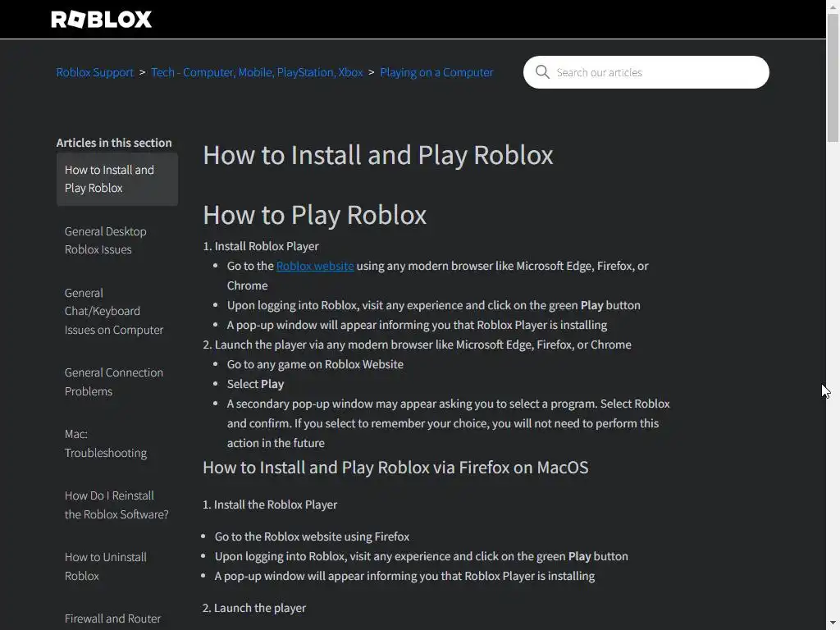840x630 pixels.
Task: Click the How to Play Roblox heading
Action: [x=314, y=215]
